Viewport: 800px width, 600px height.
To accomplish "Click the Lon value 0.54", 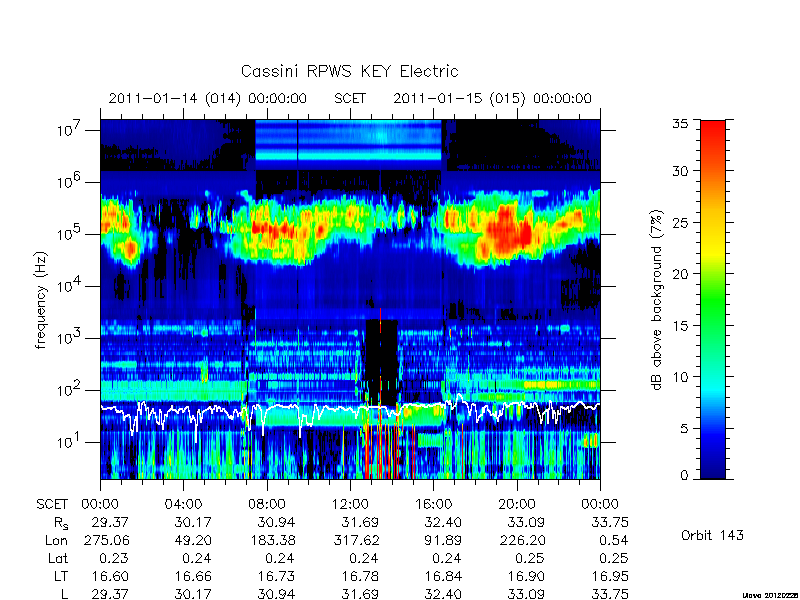I will (x=614, y=540).
